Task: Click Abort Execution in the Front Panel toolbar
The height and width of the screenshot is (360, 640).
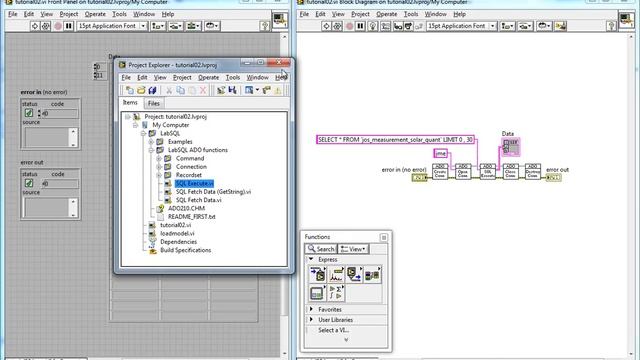Action: click(58, 26)
